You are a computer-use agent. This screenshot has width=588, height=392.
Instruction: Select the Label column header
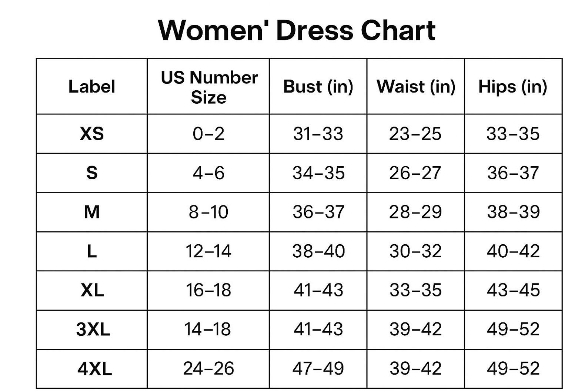click(92, 86)
